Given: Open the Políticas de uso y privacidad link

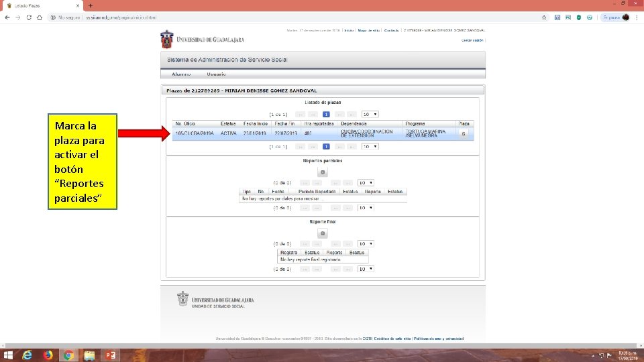Looking at the screenshot, I should 439,339.
